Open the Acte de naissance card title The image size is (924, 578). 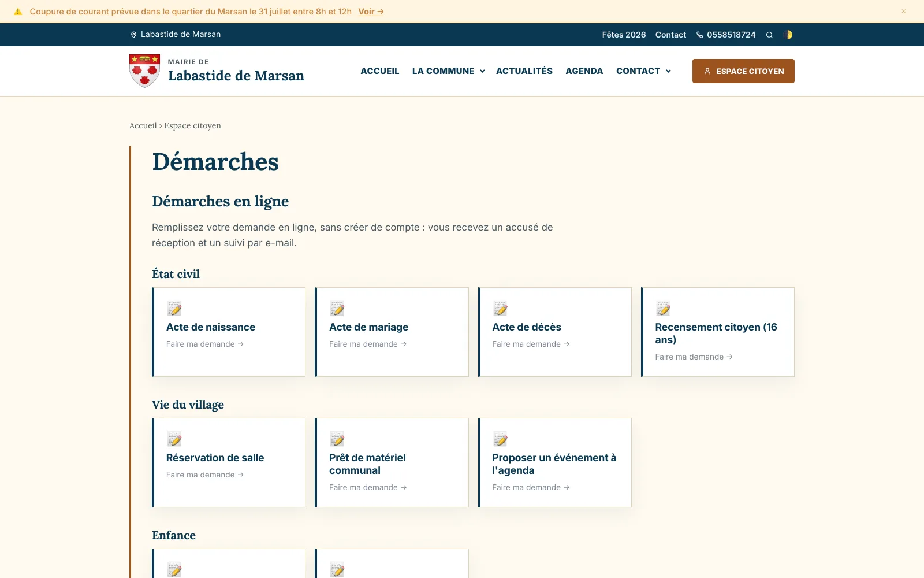tap(211, 327)
